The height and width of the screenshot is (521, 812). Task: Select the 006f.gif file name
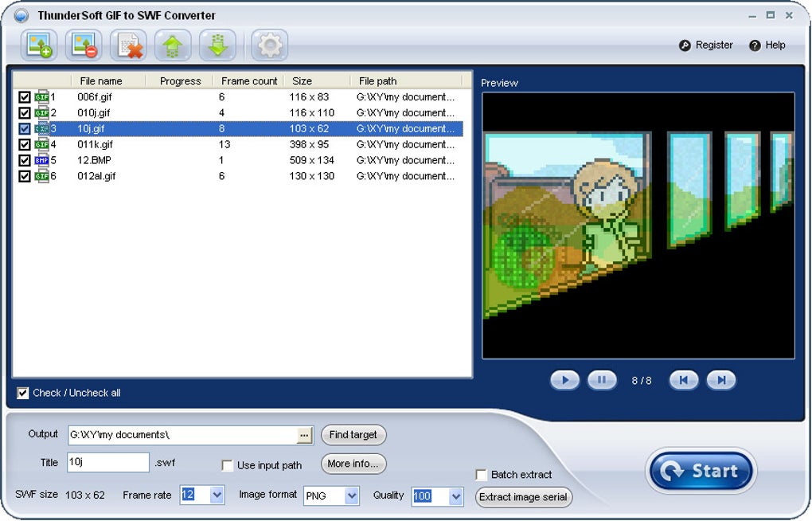[x=94, y=97]
